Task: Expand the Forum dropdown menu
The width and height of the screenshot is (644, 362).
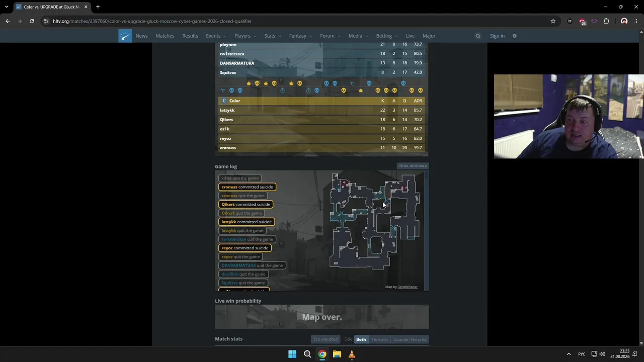Action: 330,36
